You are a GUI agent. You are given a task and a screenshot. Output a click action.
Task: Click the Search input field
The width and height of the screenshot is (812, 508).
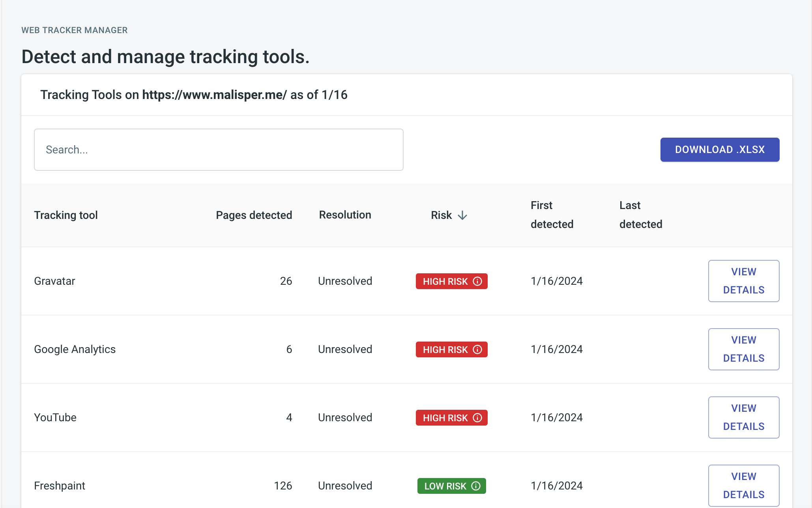tap(218, 149)
